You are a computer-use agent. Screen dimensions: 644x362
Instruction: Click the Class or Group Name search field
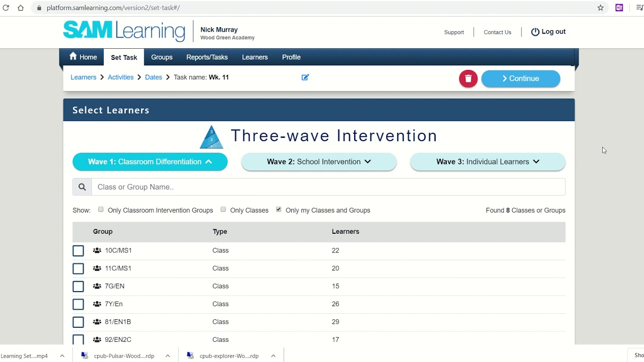pyautogui.click(x=329, y=187)
